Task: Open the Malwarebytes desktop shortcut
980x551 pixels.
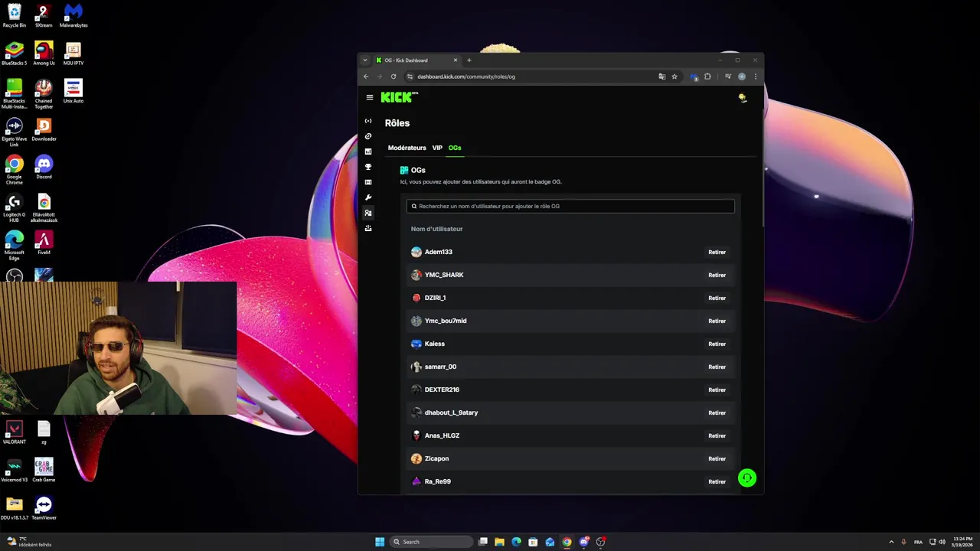Action: pyautogui.click(x=73, y=15)
